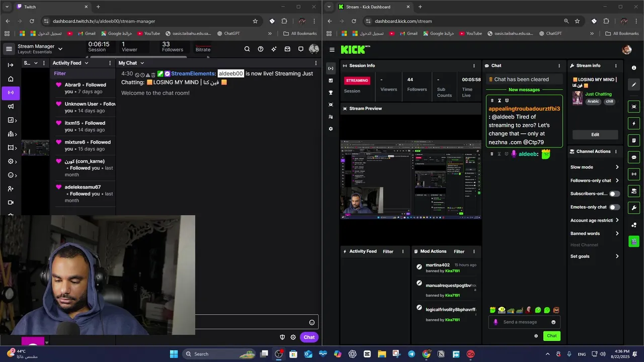Expand Twitch Content sidebar item
The height and width of the screenshot is (362, 644).
point(12,148)
